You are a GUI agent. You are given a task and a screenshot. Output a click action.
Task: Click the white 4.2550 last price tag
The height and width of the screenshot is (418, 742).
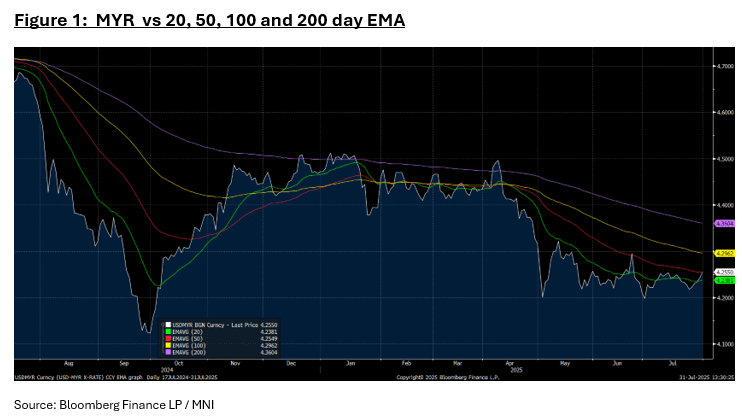(724, 272)
